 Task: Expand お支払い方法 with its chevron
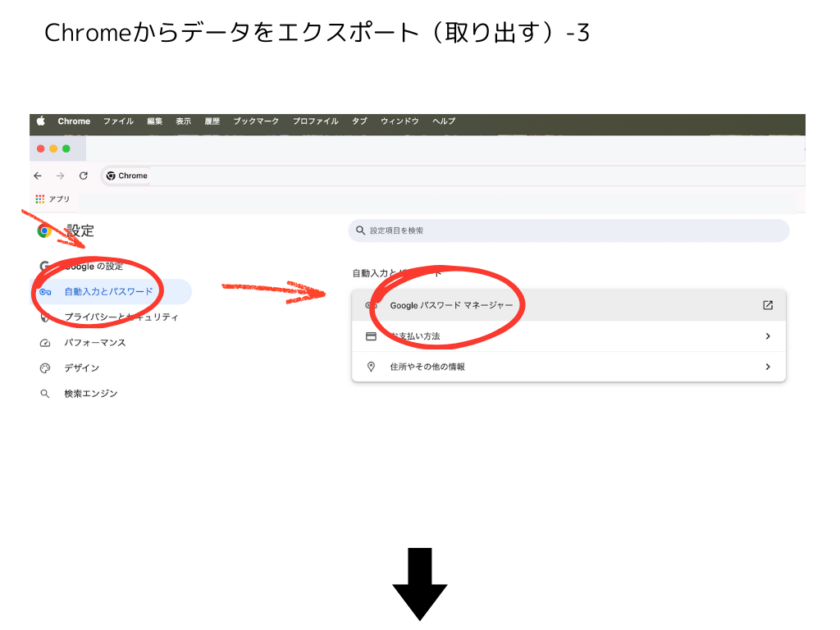(768, 336)
